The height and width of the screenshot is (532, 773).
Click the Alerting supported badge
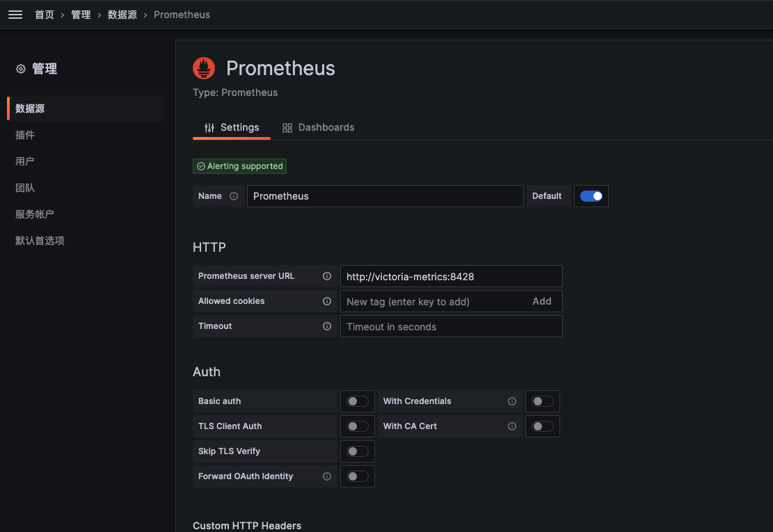[x=239, y=166]
